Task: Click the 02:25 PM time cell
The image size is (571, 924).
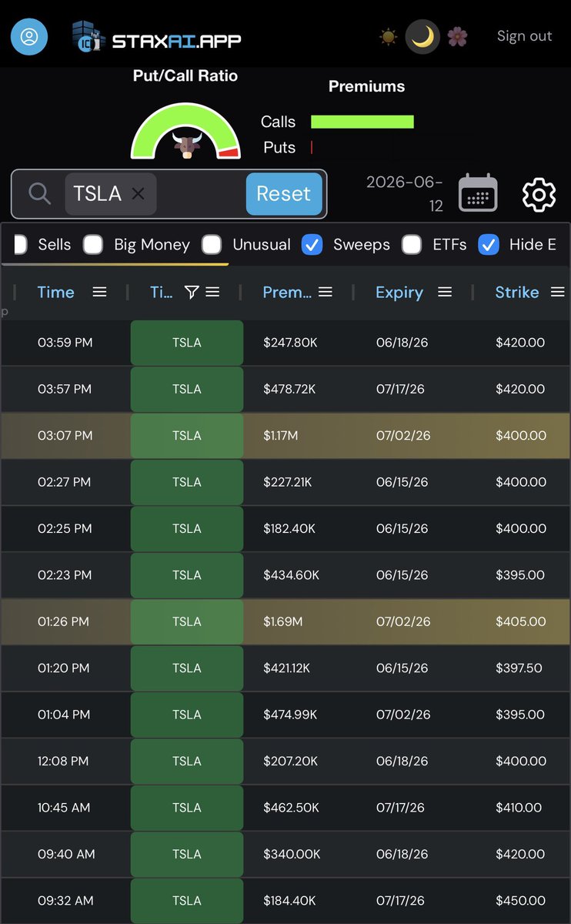Action: (x=65, y=528)
